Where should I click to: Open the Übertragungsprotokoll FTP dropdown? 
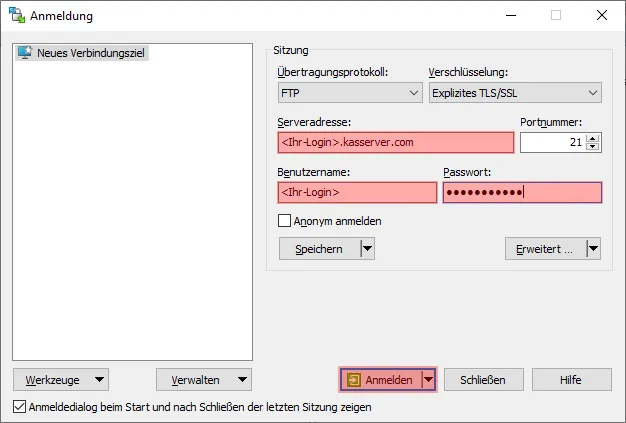[x=350, y=93]
